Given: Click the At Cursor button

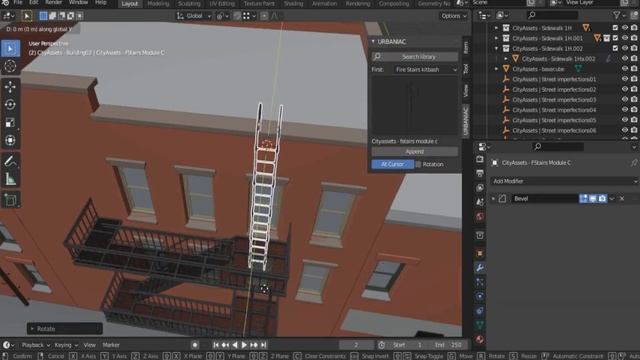Looking at the screenshot, I should (x=392, y=164).
